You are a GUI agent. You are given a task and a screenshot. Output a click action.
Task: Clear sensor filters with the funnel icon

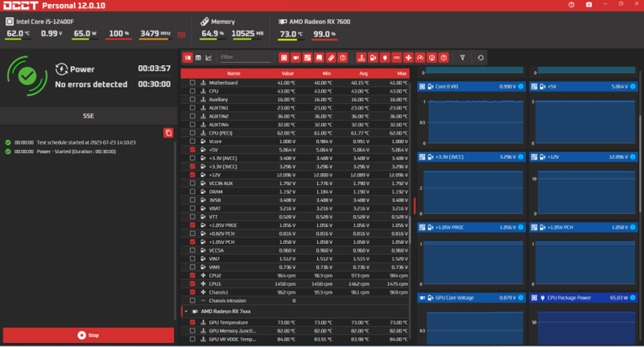462,57
